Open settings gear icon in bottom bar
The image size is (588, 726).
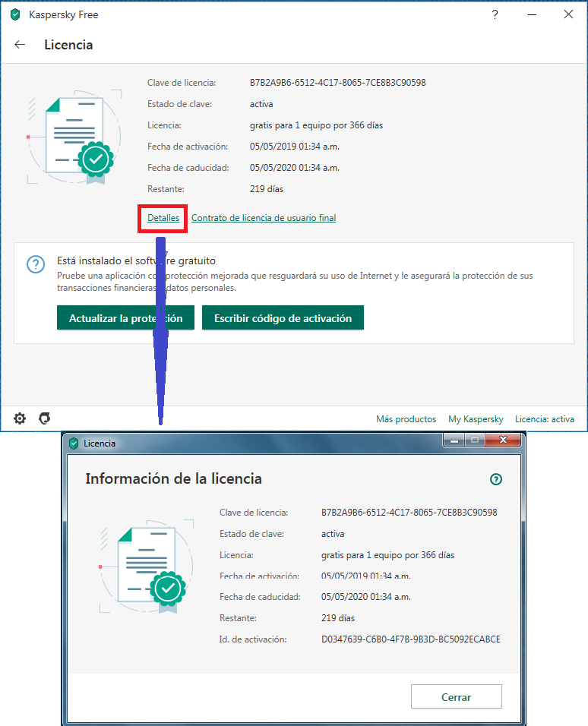click(20, 418)
